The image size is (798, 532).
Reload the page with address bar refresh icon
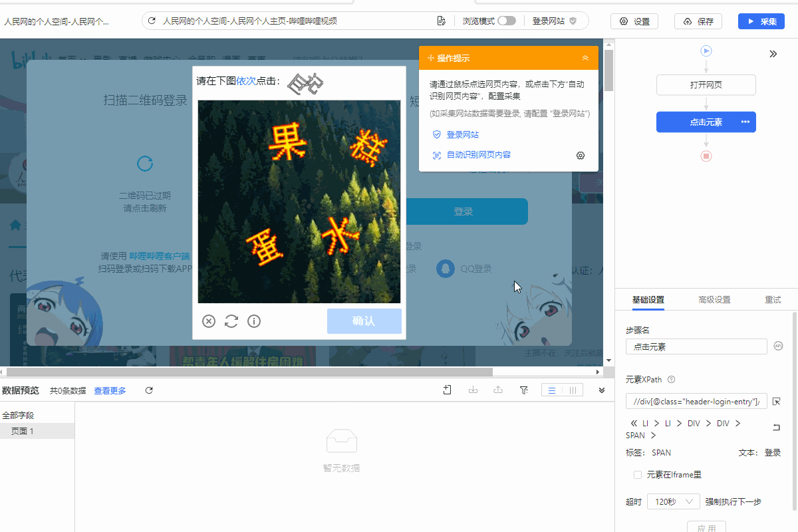pos(152,21)
